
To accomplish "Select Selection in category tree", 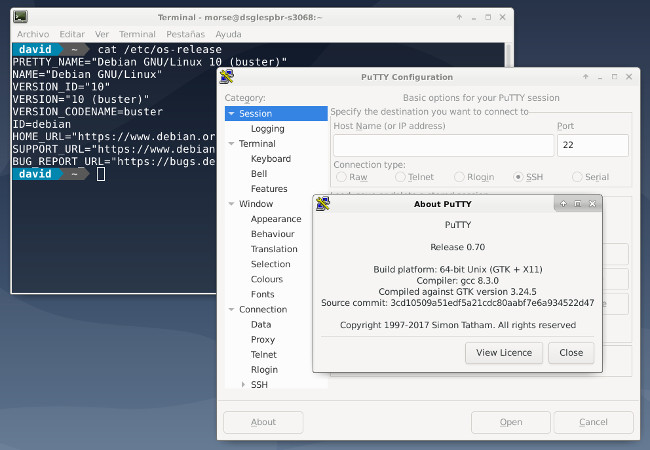I will tap(270, 264).
